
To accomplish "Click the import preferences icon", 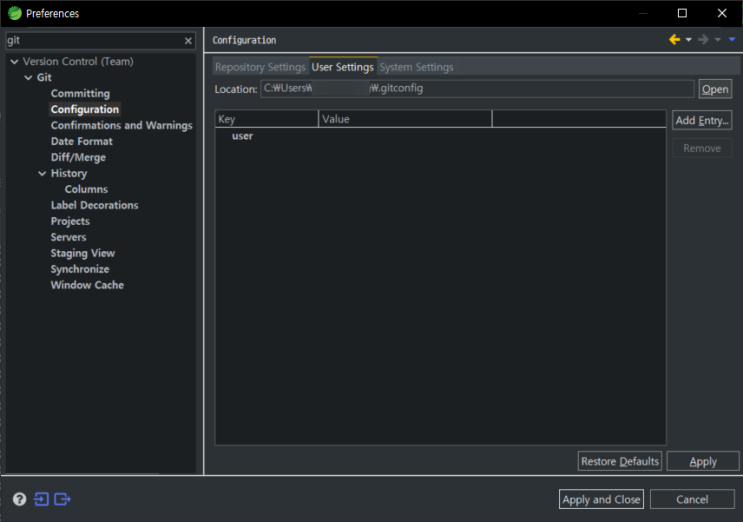I will (42, 499).
